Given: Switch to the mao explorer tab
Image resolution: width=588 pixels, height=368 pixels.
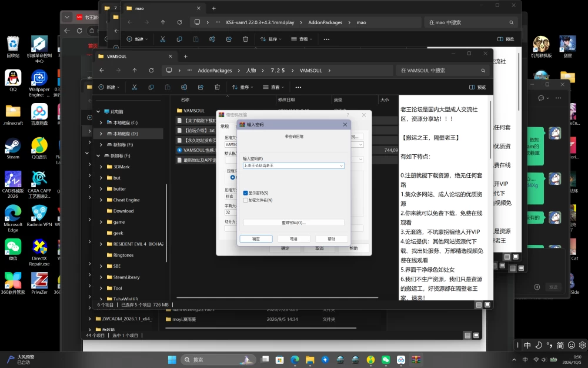Looking at the screenshot, I should [x=164, y=8].
